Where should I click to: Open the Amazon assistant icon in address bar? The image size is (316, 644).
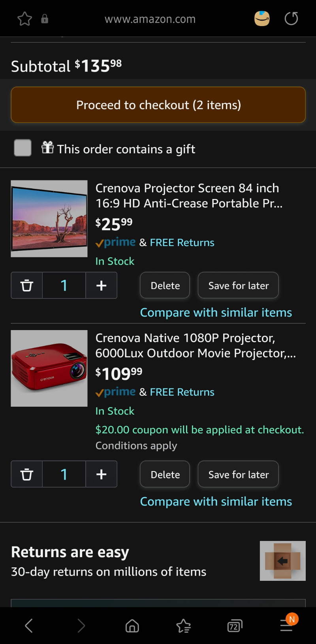pyautogui.click(x=262, y=19)
